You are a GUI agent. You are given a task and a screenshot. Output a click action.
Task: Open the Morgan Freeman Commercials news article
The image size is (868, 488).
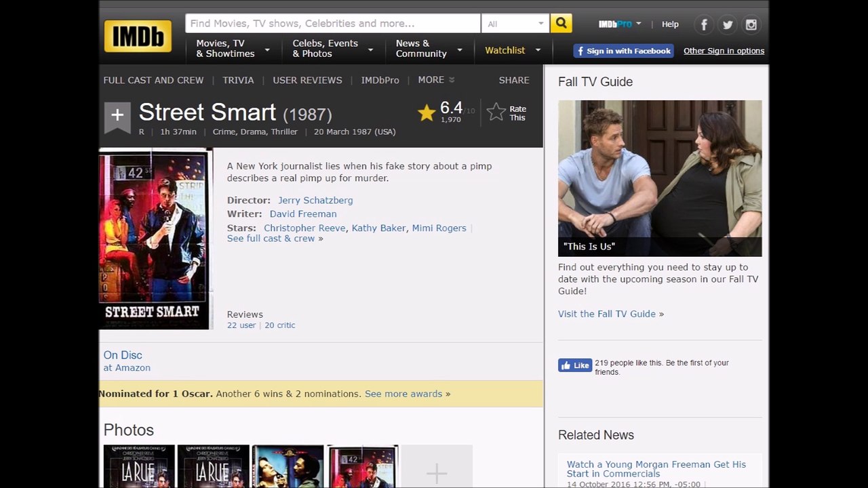[x=656, y=469]
